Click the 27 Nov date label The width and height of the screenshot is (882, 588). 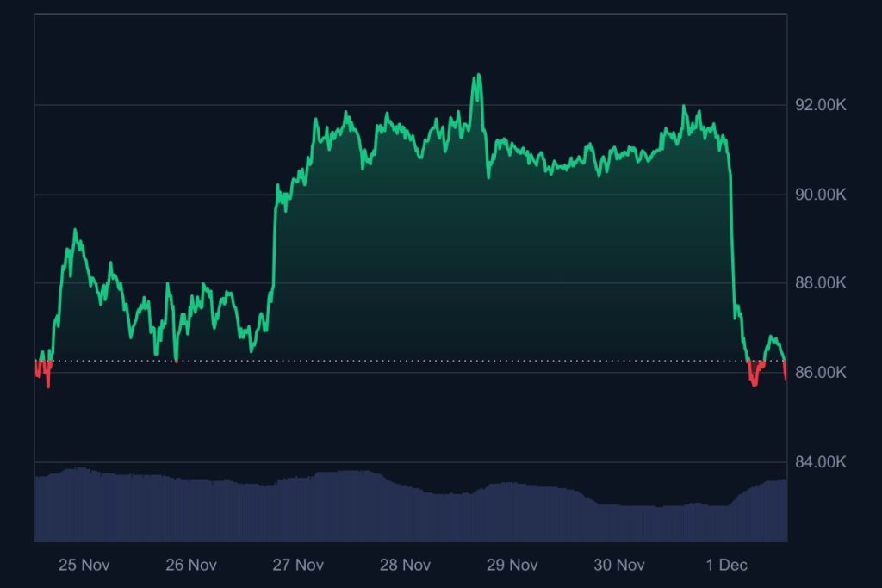pyautogui.click(x=298, y=565)
